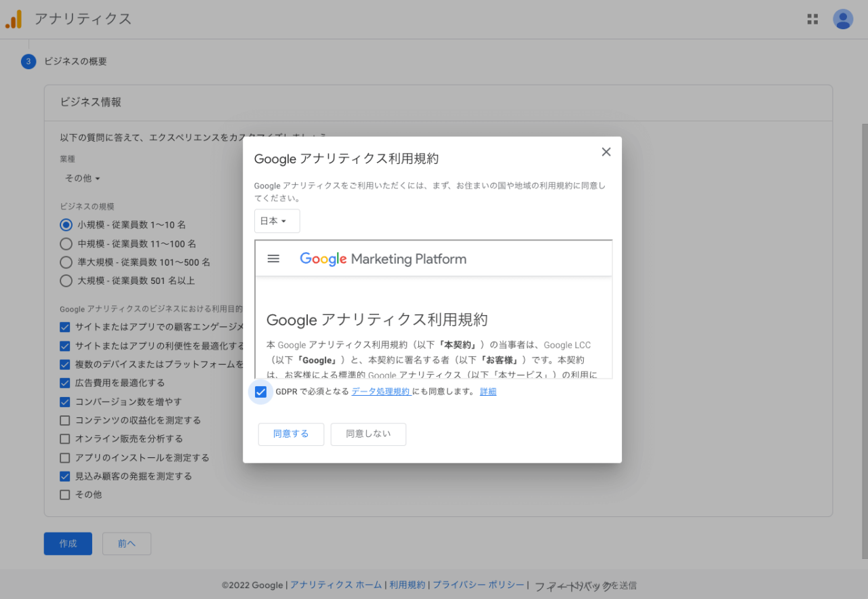Select 大規模 - 従業員数 501 名以上 radio
Viewport: 868px width, 599px height.
[66, 281]
